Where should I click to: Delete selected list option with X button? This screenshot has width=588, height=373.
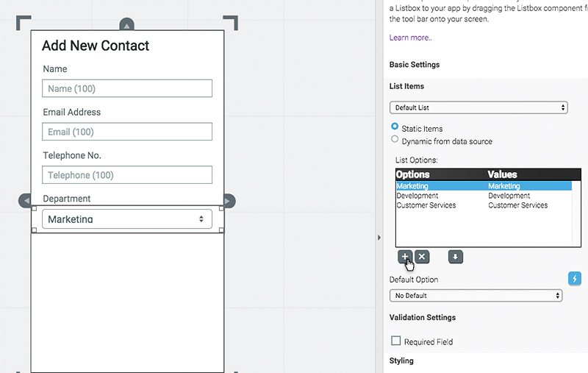click(422, 257)
